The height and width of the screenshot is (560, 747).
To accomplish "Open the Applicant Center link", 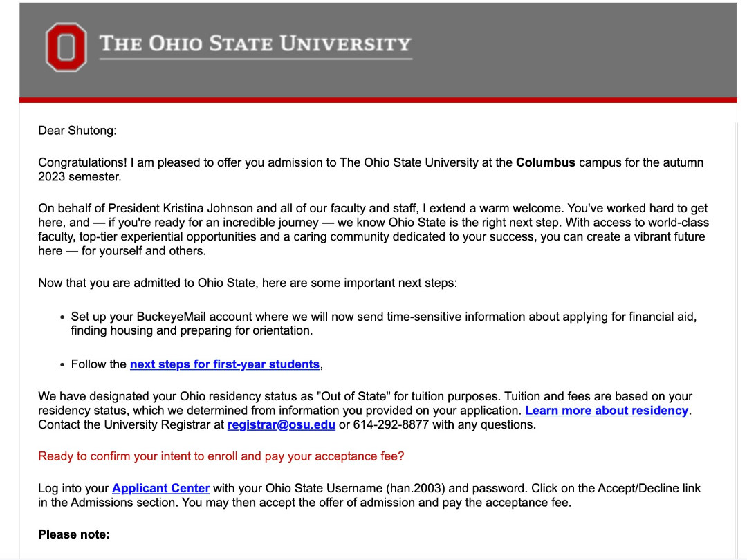I will [x=160, y=489].
